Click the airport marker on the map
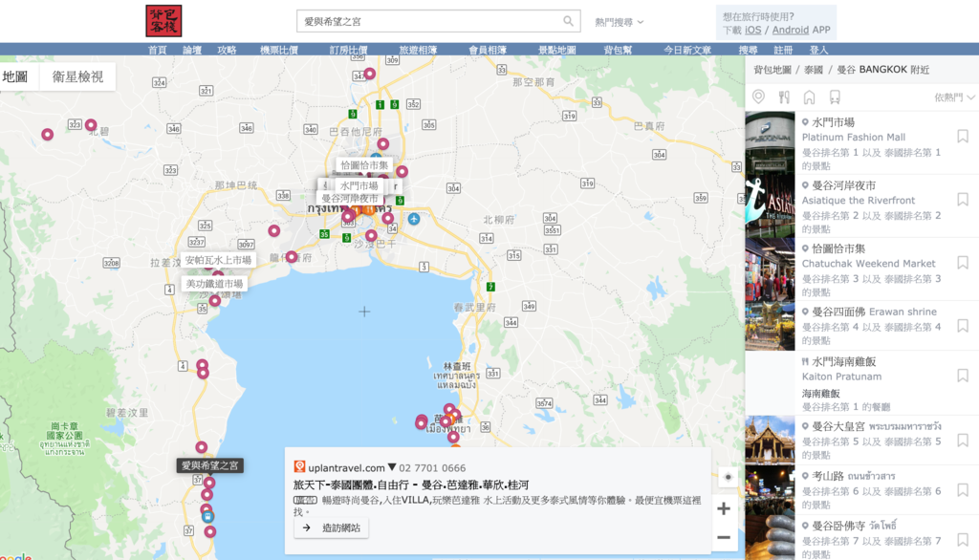This screenshot has height=560, width=979. point(414,219)
